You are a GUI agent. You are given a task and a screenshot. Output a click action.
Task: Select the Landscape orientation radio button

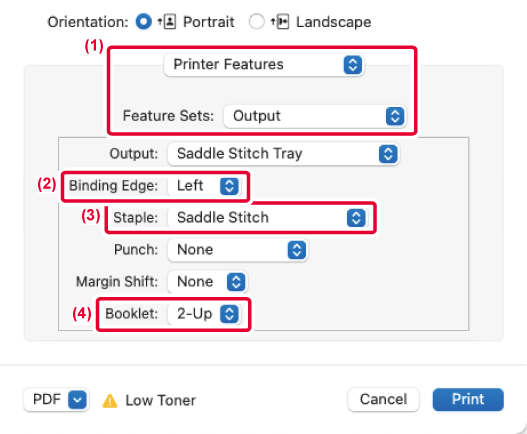point(256,22)
